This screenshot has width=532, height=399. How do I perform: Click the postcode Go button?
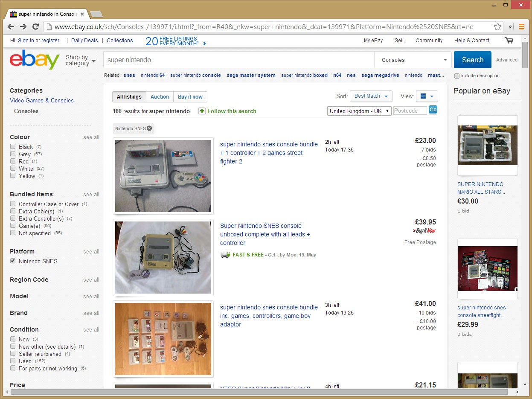[x=433, y=110]
